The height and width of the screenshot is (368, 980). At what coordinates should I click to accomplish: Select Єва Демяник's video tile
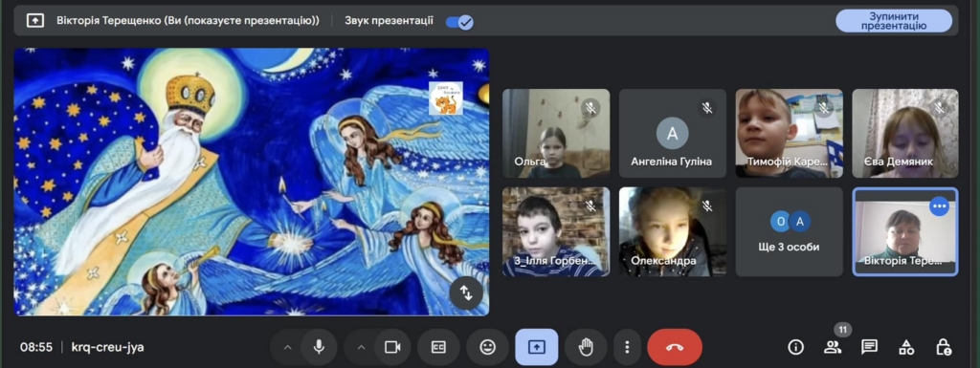905,134
